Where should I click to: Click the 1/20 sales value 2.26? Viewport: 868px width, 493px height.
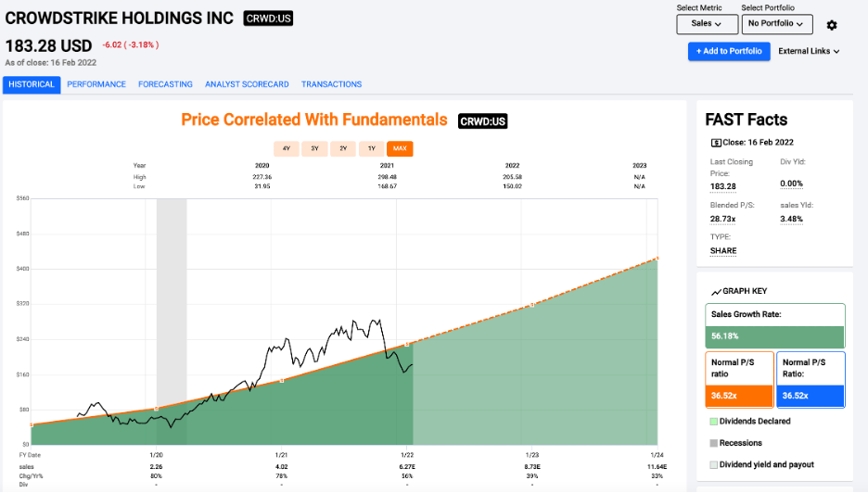pos(156,467)
